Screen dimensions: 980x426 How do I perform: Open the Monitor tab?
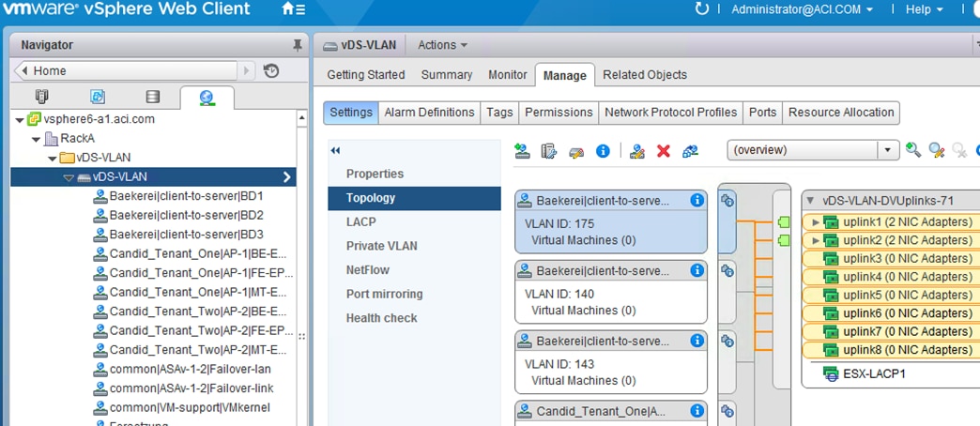click(x=508, y=74)
